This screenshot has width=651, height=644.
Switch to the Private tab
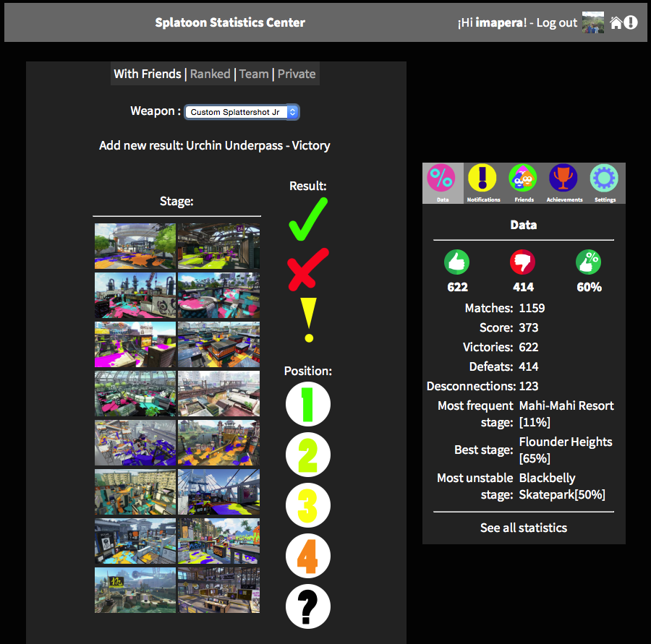pyautogui.click(x=297, y=74)
